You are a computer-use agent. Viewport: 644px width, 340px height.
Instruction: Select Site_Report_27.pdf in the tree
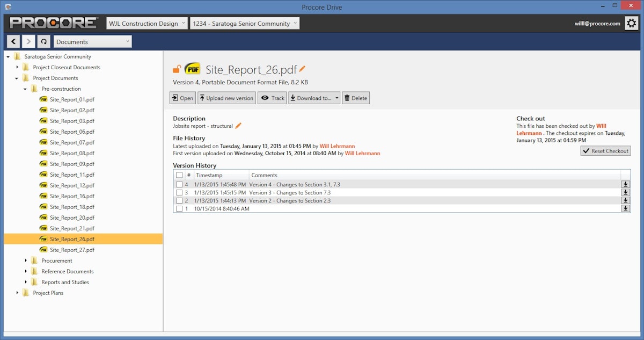pos(71,250)
